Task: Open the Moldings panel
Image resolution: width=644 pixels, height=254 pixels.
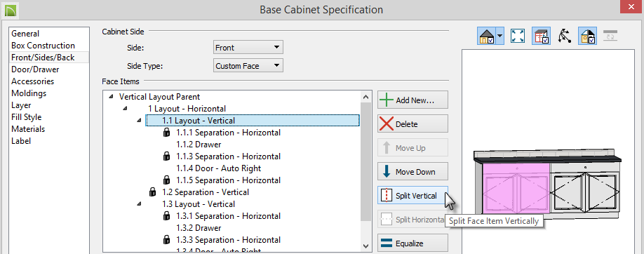Action: click(29, 93)
